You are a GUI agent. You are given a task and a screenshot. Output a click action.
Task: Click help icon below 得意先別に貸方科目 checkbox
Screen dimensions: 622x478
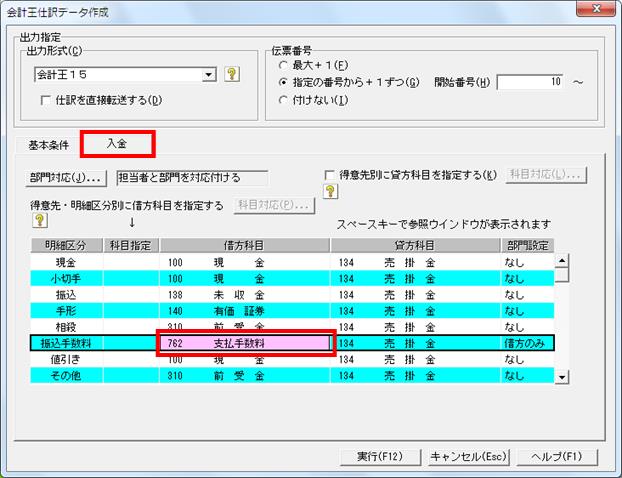330,192
